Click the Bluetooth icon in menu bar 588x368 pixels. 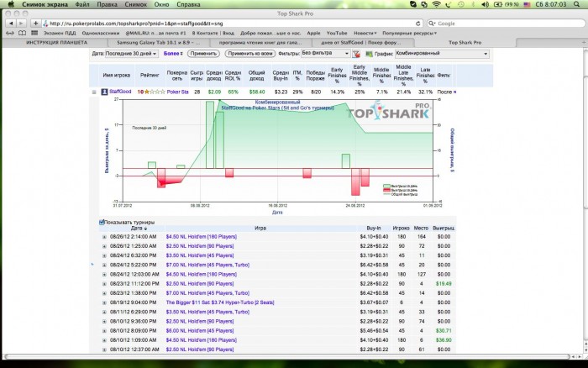[473, 4]
